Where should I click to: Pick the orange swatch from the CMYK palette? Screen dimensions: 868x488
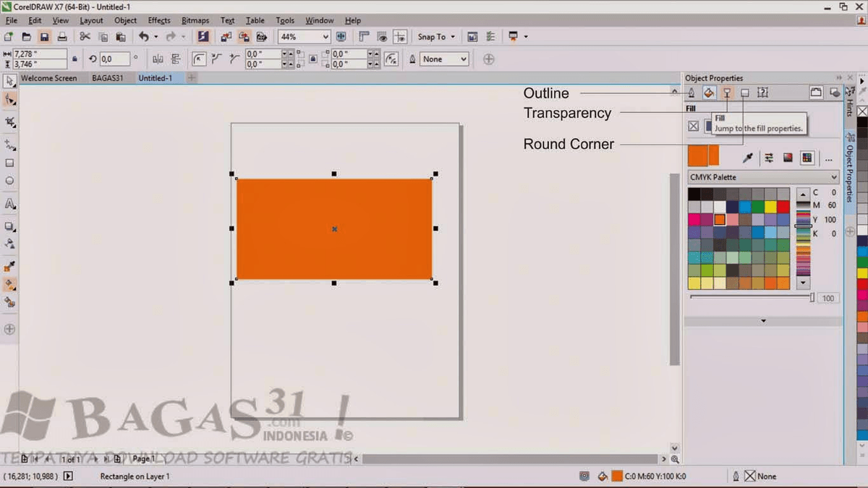(x=720, y=219)
